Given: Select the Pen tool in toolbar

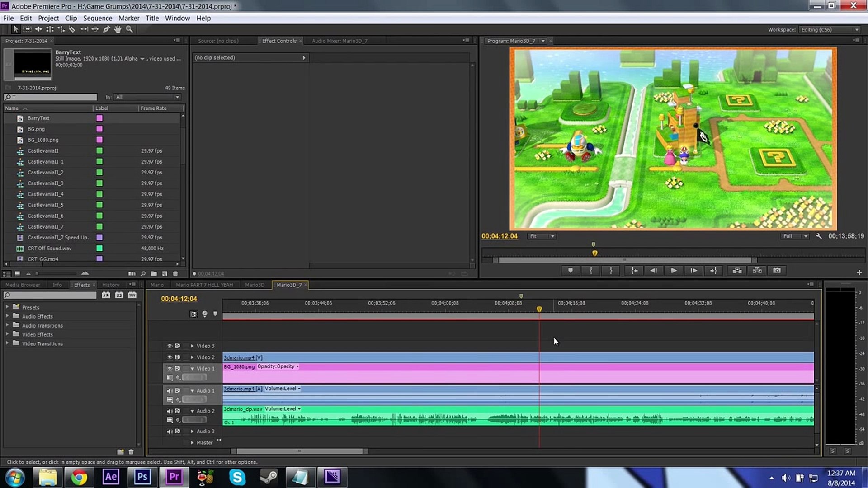Looking at the screenshot, I should tap(106, 29).
